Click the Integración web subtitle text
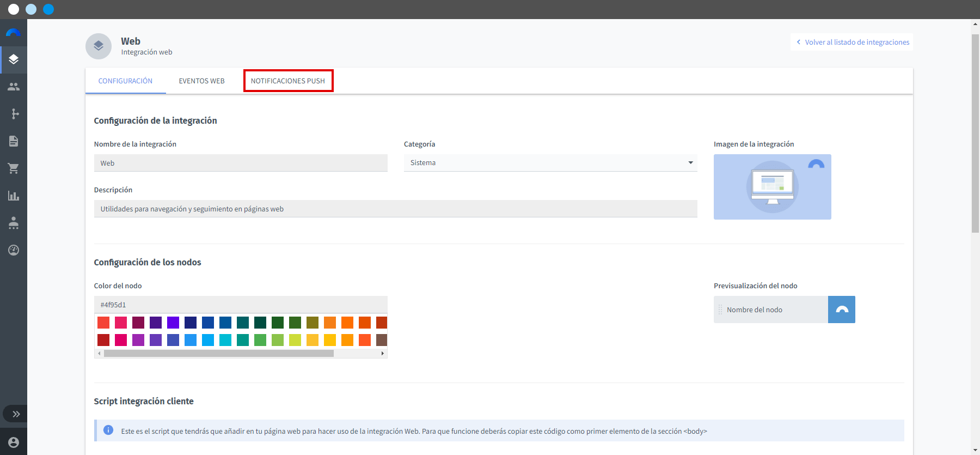The image size is (980, 455). pos(146,52)
